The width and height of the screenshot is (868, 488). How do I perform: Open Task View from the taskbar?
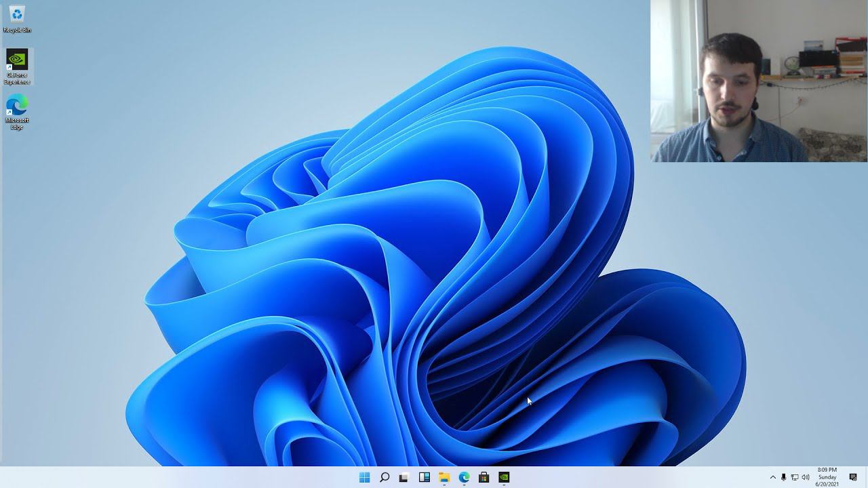click(404, 477)
